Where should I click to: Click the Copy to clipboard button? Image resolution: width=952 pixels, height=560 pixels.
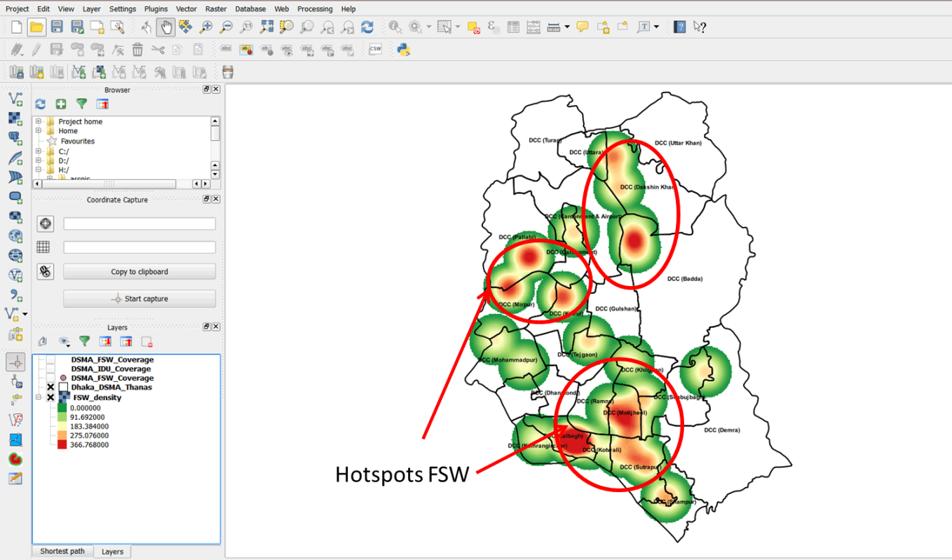pos(140,271)
